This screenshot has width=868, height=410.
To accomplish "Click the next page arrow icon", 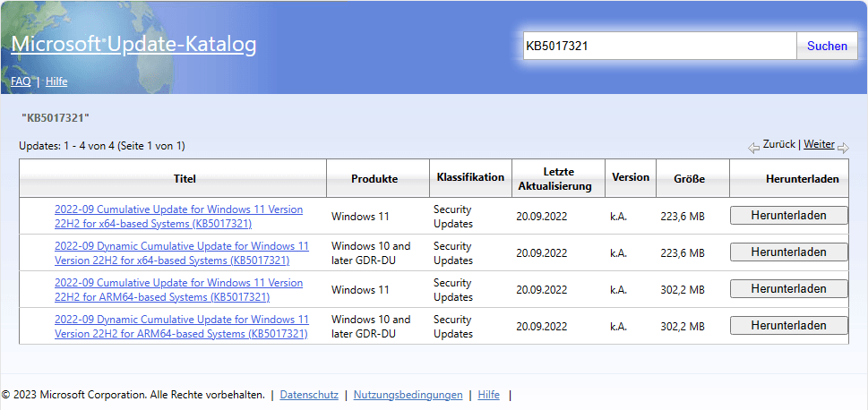I will (843, 149).
